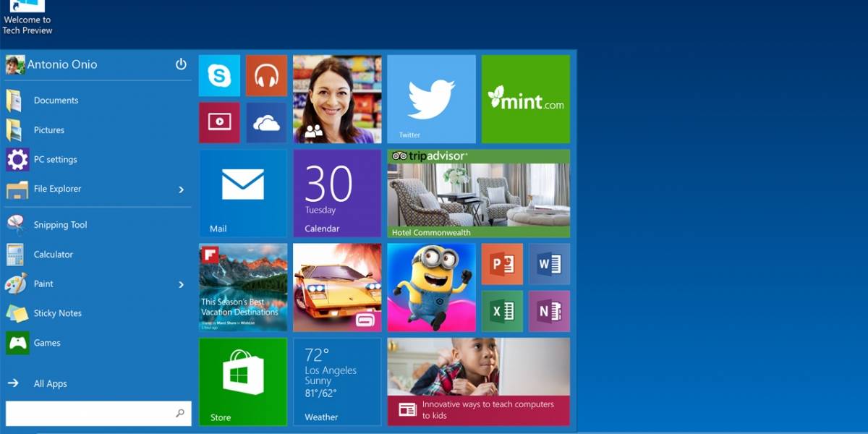The image size is (868, 434).
Task: Open the Video player tile
Action: click(219, 122)
